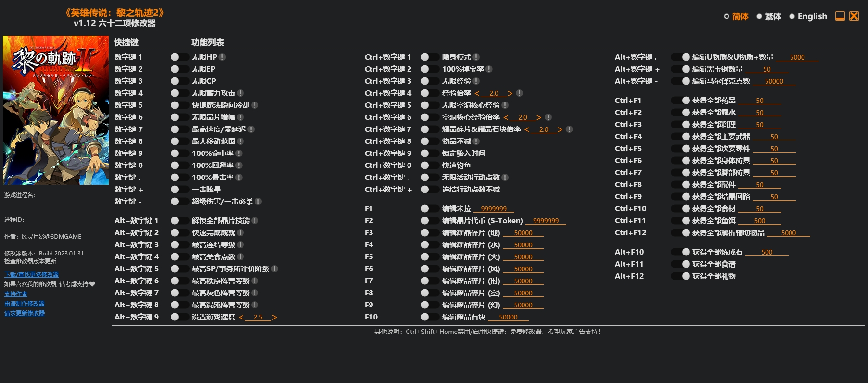This screenshot has height=383, width=868.
Task: Click the info icon beside 100%暴击率
Action: [239, 177]
